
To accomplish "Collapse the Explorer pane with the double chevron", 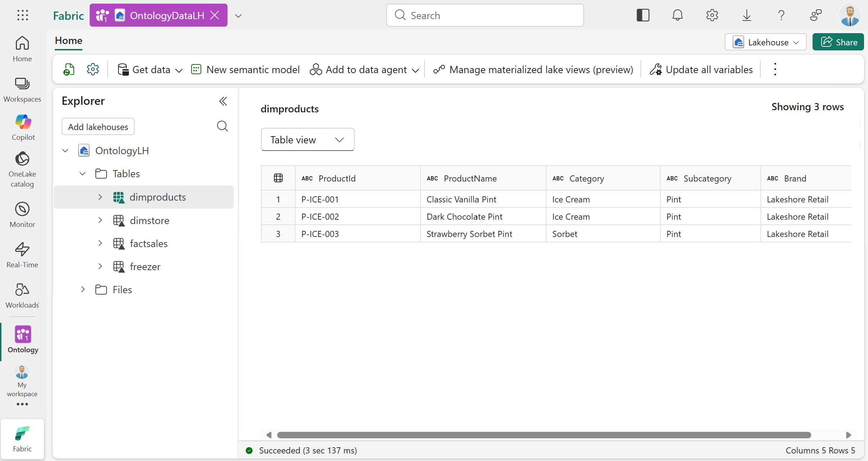I will (x=223, y=101).
